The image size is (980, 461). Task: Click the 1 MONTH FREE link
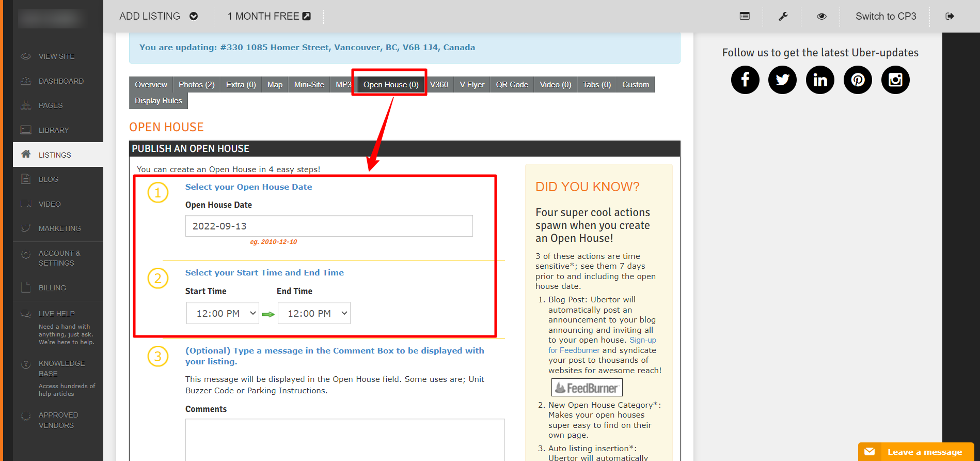269,16
